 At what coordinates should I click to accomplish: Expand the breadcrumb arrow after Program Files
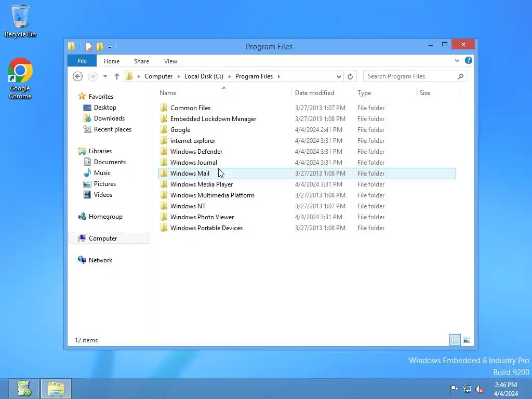coord(279,76)
